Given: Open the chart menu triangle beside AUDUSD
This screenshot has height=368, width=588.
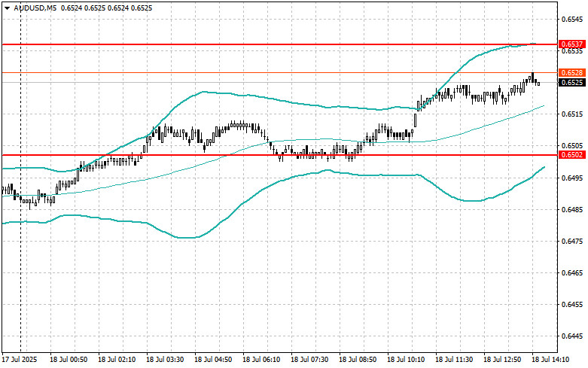Looking at the screenshot, I should click(x=7, y=8).
